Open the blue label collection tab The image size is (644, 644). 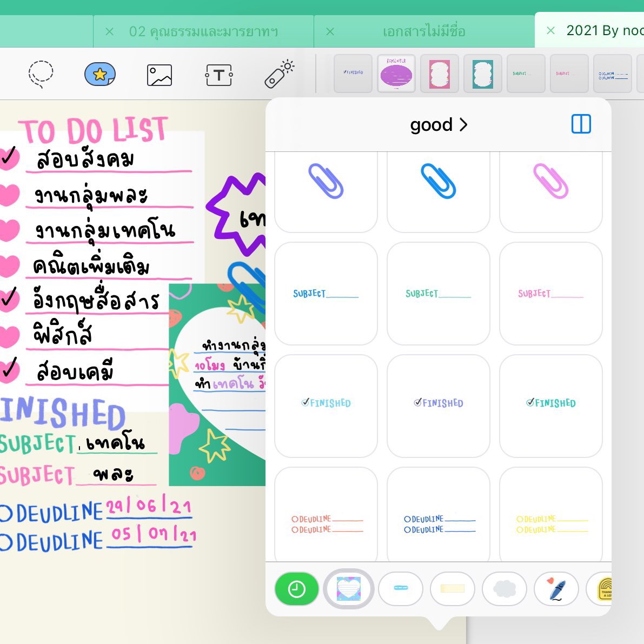[401, 589]
